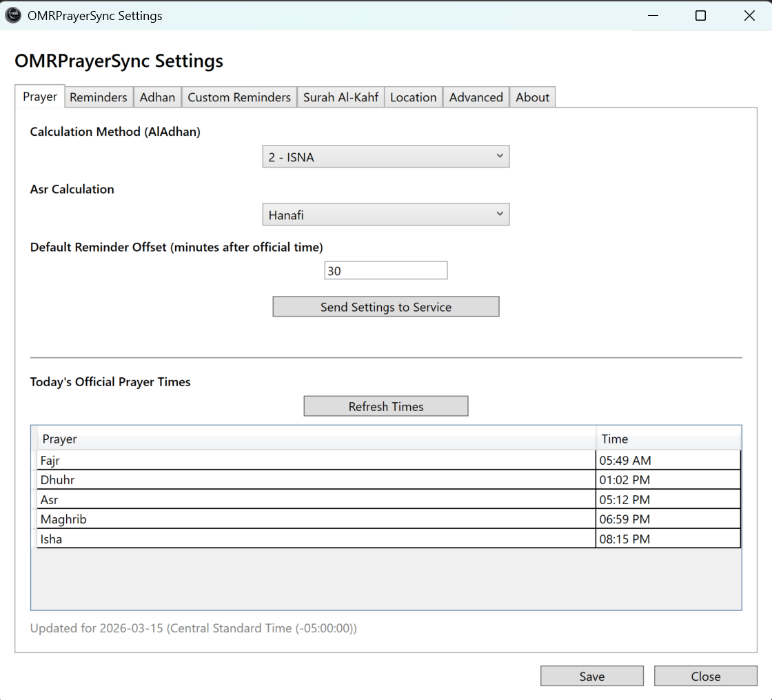Switch to the Advanced tab
The image size is (772, 700).
476,97
